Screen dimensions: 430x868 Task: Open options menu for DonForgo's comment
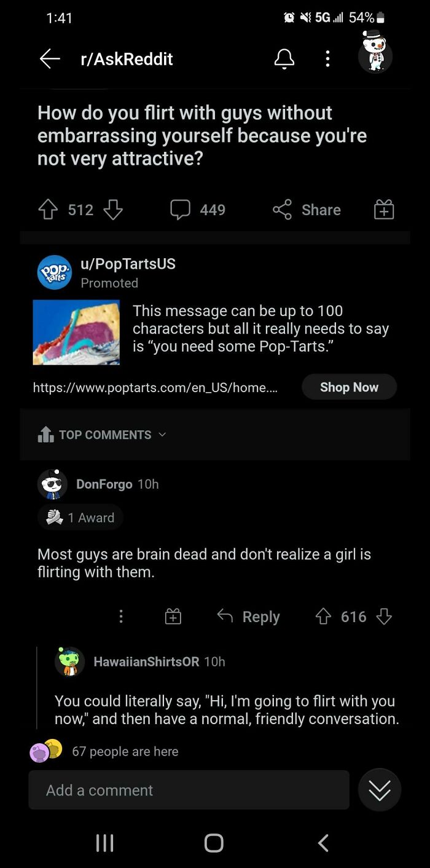[x=121, y=617]
